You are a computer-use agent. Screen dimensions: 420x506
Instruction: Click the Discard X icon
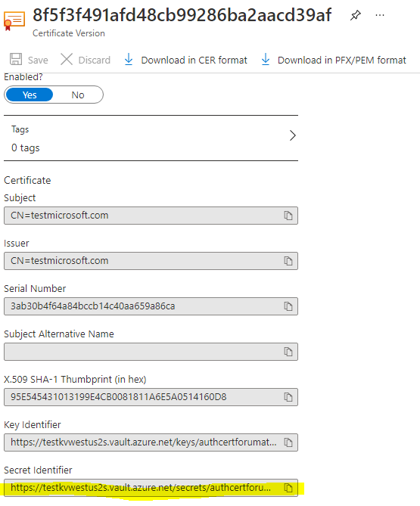(67, 60)
